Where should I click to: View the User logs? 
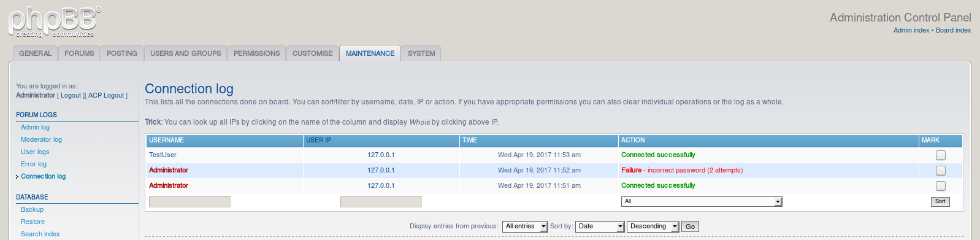click(35, 152)
